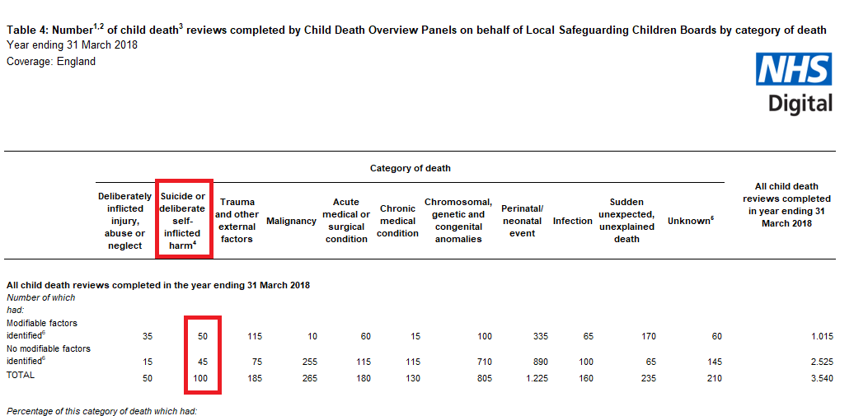Click the NHS Digital logo
The height and width of the screenshot is (416, 868).
(x=794, y=83)
